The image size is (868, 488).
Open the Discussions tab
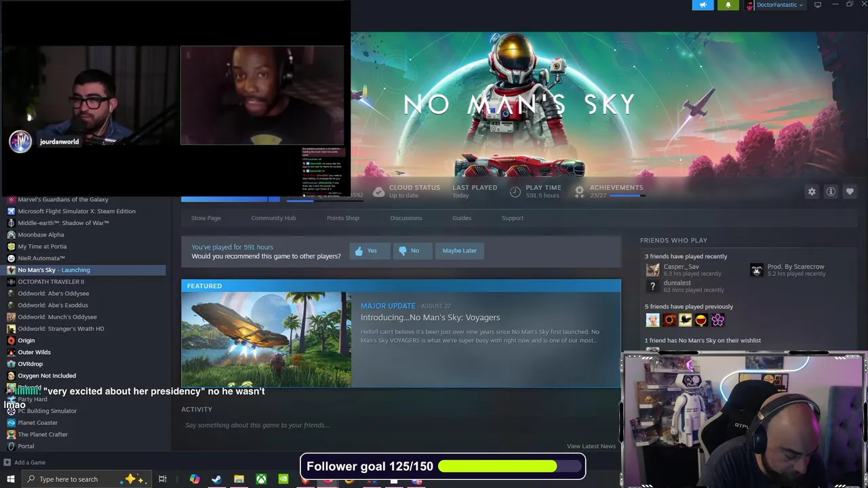(406, 218)
